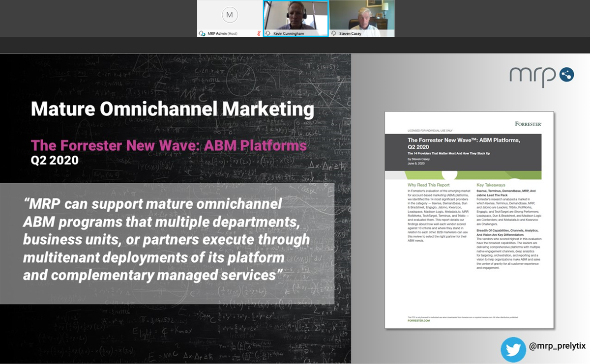This screenshot has width=590, height=364.
Task: Click the @mrp_prelytix Twitter handle
Action: pos(558,346)
